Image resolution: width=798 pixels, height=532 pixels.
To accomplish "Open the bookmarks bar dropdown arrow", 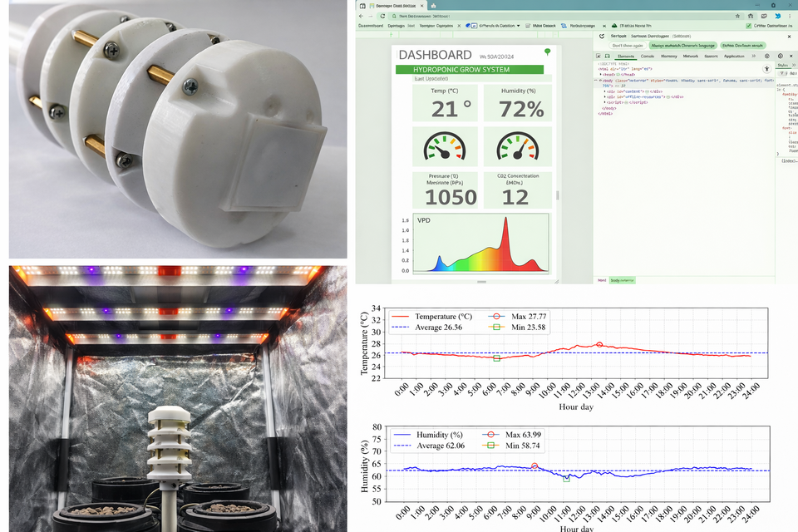I will [x=518, y=26].
